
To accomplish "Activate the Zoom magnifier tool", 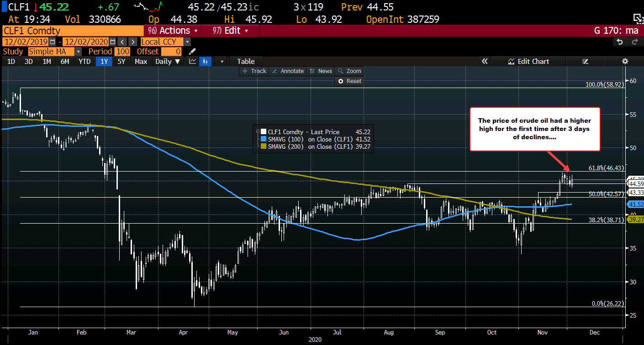I will tap(349, 71).
